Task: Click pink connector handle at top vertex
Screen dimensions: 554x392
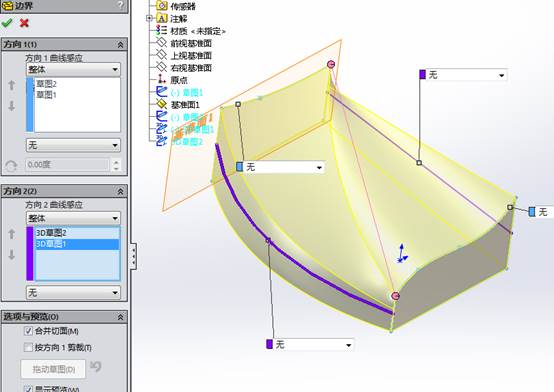Action: click(x=331, y=64)
